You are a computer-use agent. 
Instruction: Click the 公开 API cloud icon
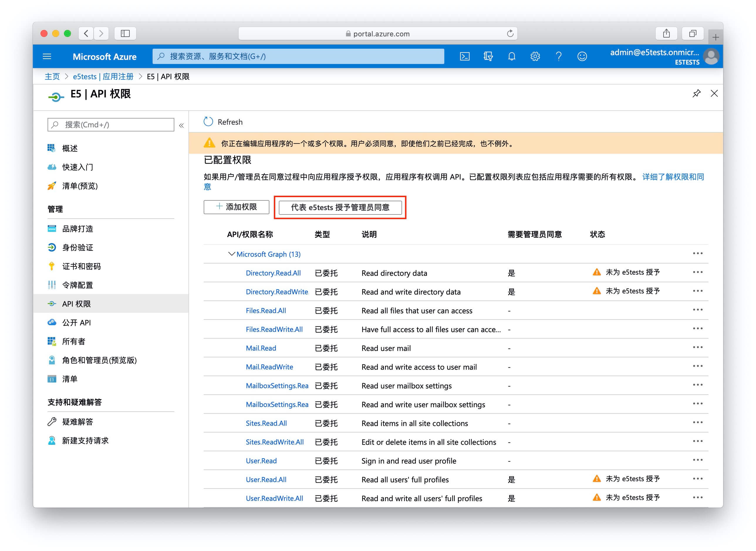[52, 322]
